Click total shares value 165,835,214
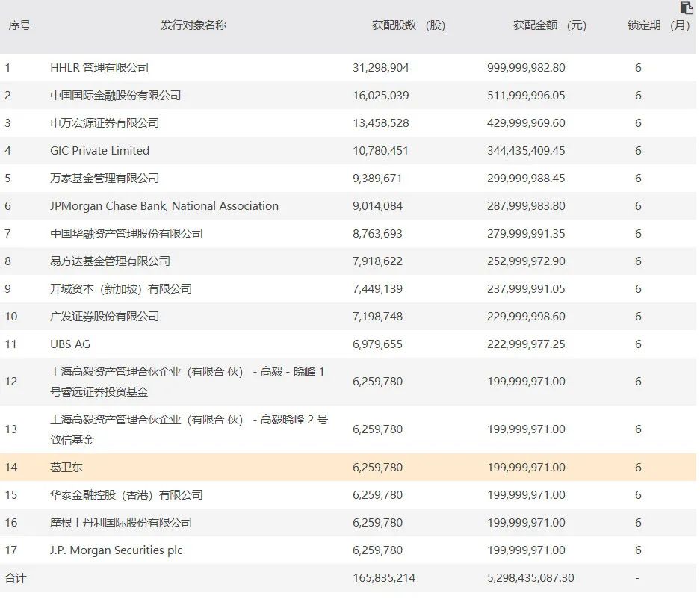Image resolution: width=700 pixels, height=602 pixels. tap(384, 578)
